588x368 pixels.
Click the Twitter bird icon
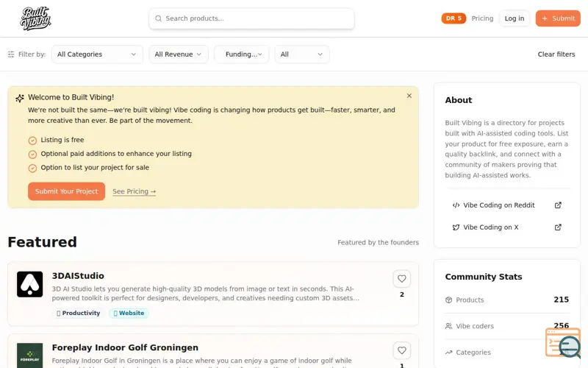(456, 227)
